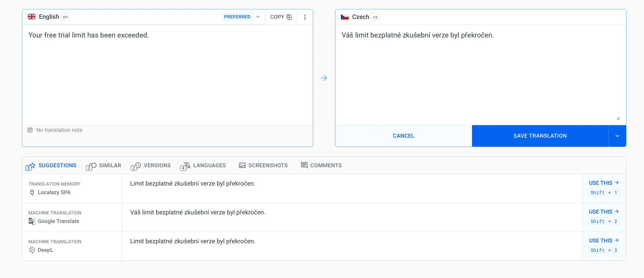Use the Google Translate suggestion
Image resolution: width=644 pixels, height=278 pixels.
click(x=603, y=212)
